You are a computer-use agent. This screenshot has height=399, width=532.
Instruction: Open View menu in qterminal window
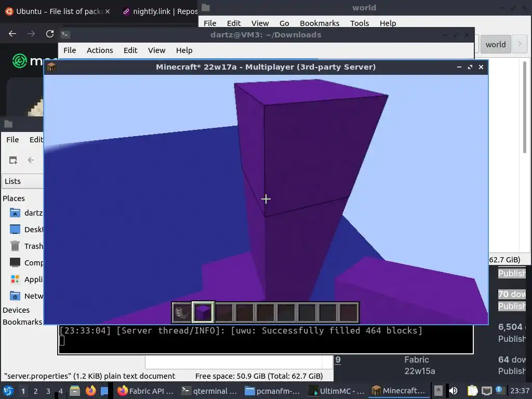(x=156, y=50)
